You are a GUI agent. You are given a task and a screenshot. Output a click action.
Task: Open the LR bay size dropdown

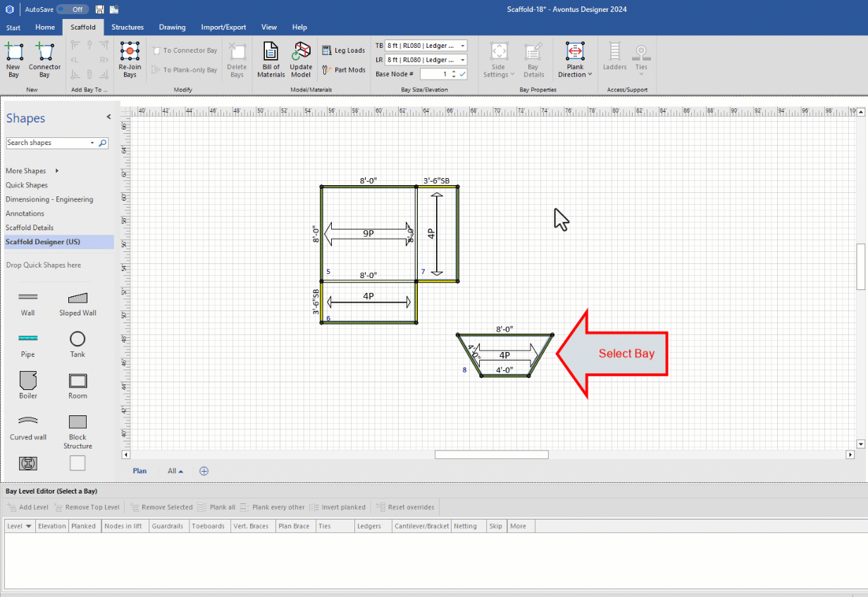pyautogui.click(x=462, y=60)
